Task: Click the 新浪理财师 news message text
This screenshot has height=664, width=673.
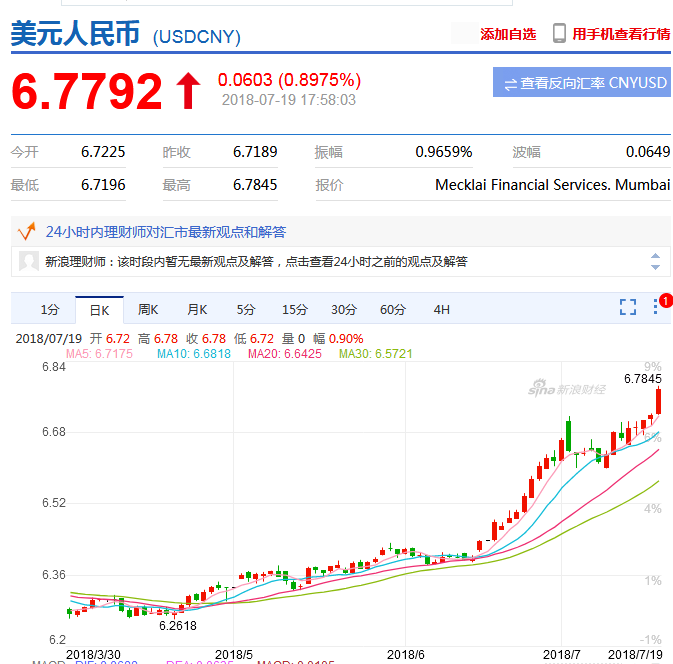Action: tap(256, 261)
